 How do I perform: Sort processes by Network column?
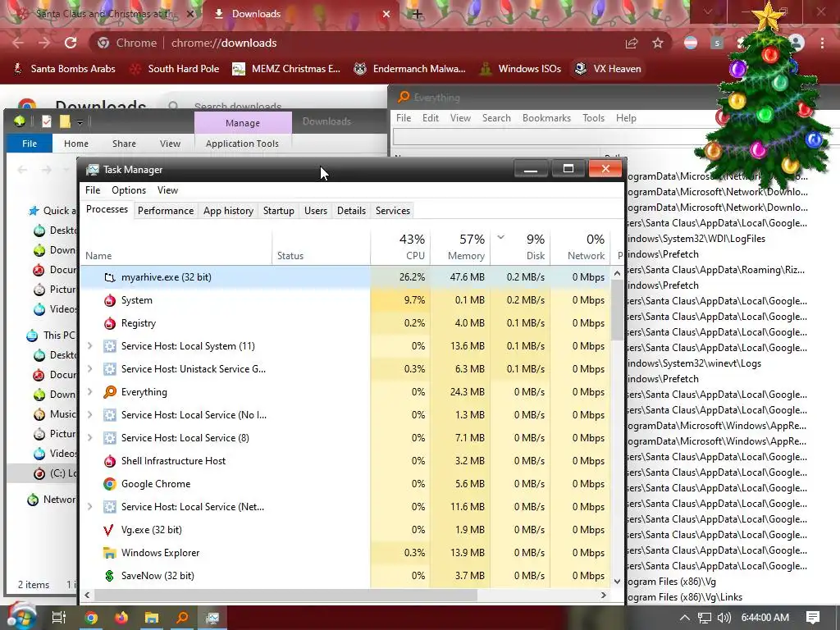pos(580,247)
